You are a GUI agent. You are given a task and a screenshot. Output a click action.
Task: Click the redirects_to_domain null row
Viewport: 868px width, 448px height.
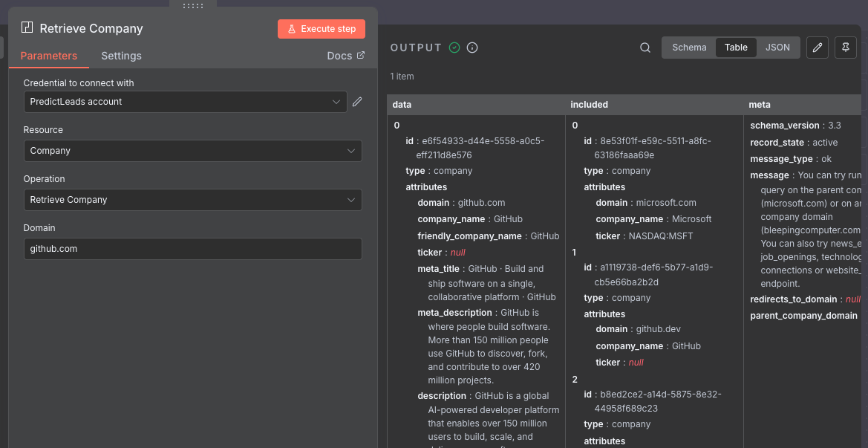[x=806, y=299]
